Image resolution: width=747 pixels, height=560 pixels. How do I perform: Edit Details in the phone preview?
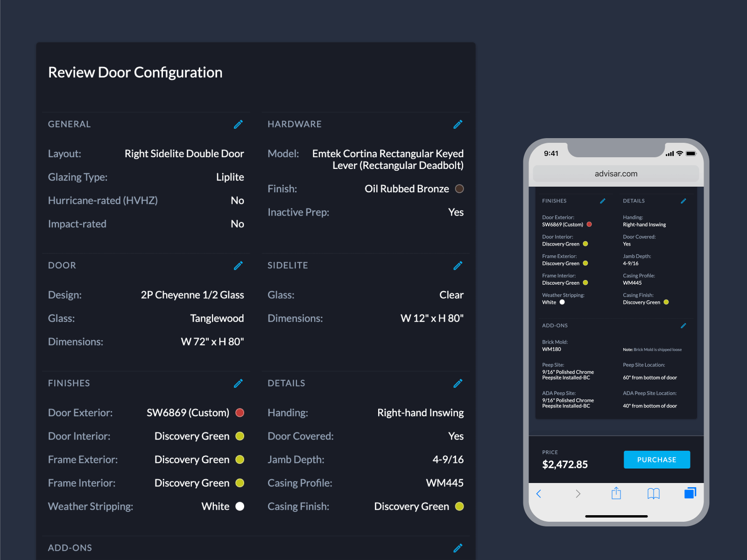click(684, 201)
